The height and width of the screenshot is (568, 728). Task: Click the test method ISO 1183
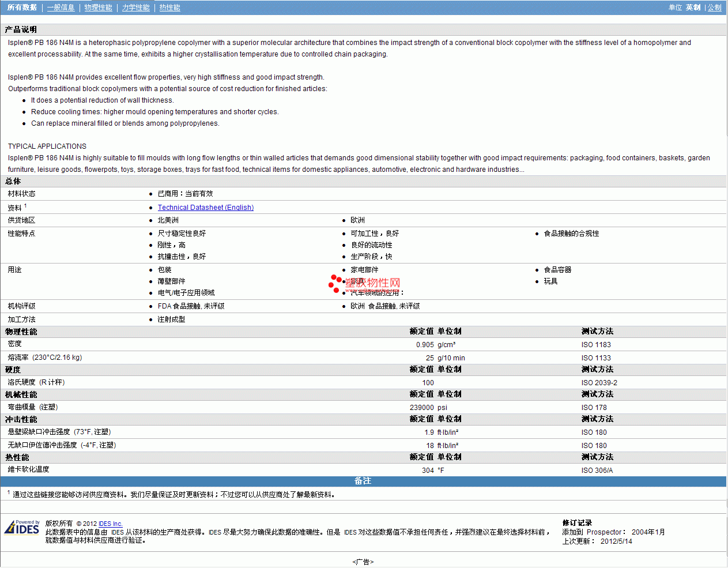(596, 345)
